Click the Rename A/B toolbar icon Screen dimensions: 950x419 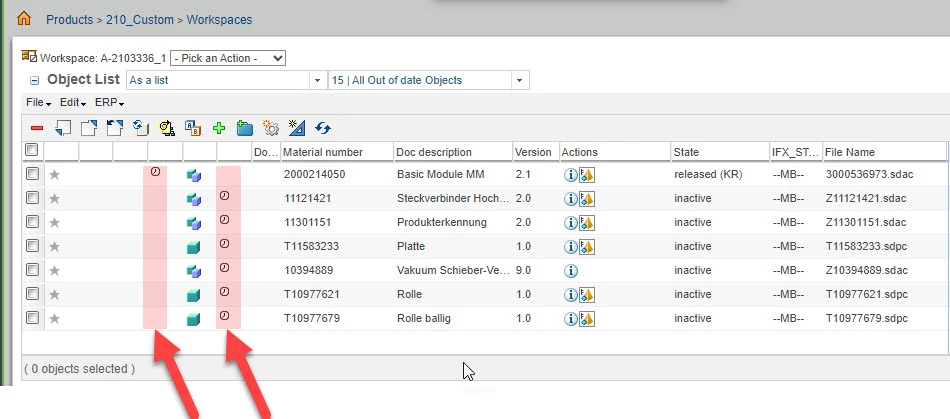tap(193, 128)
